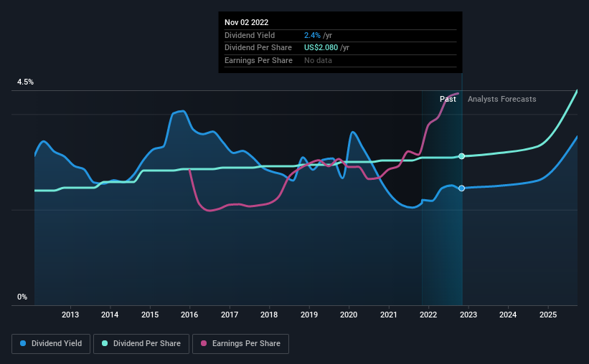Click the 'Nov 02 2022' tooltip date

(x=246, y=22)
